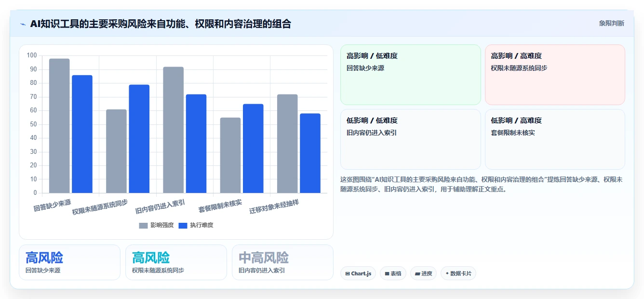Click the lightning icon before the title
Image resolution: width=644 pixels, height=299 pixels.
click(x=23, y=24)
